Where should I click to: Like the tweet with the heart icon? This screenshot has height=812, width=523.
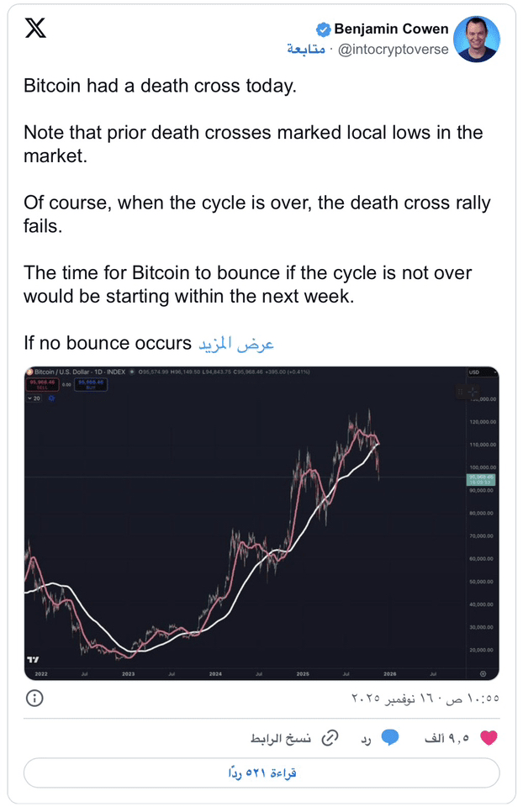click(x=489, y=737)
